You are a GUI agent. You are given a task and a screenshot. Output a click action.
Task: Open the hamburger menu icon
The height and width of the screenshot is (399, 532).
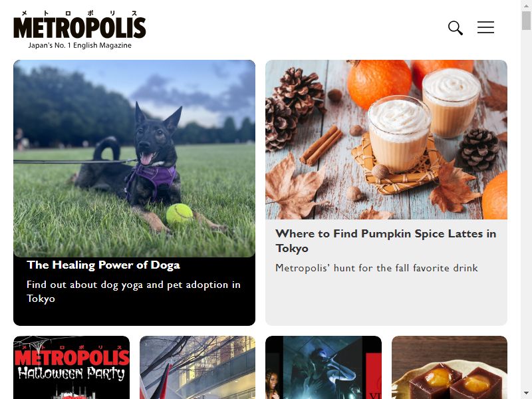(x=485, y=27)
